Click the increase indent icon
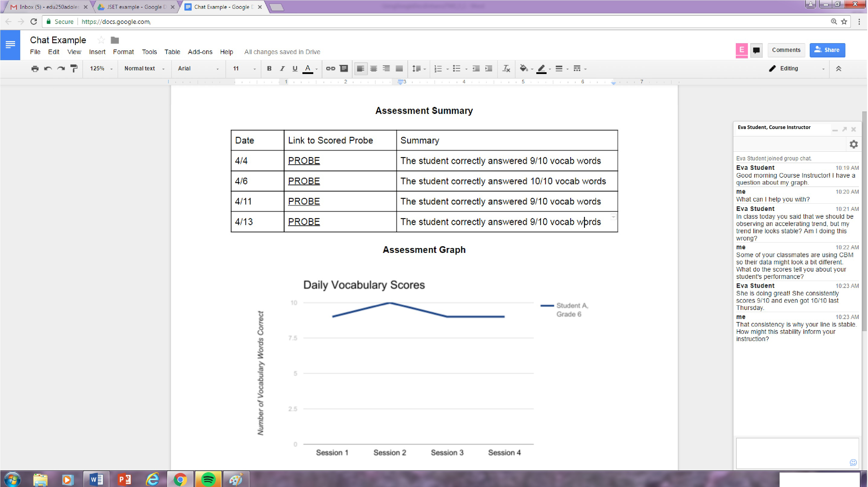 click(489, 69)
